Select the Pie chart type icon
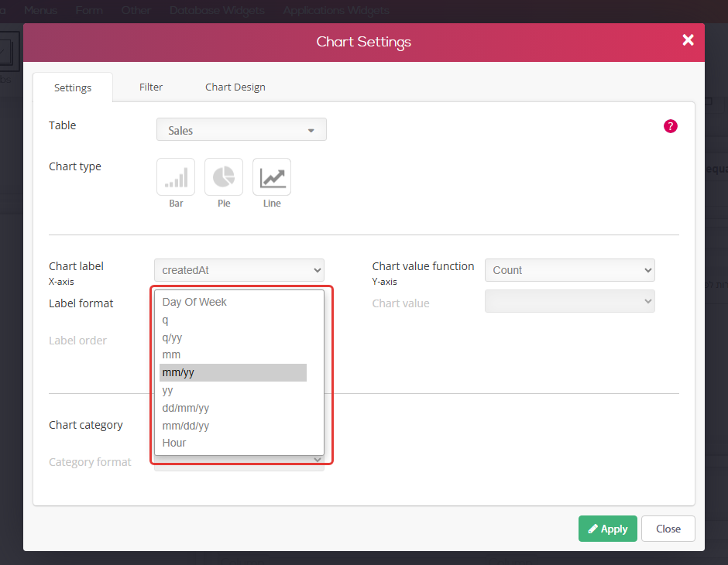The height and width of the screenshot is (565, 728). click(224, 176)
